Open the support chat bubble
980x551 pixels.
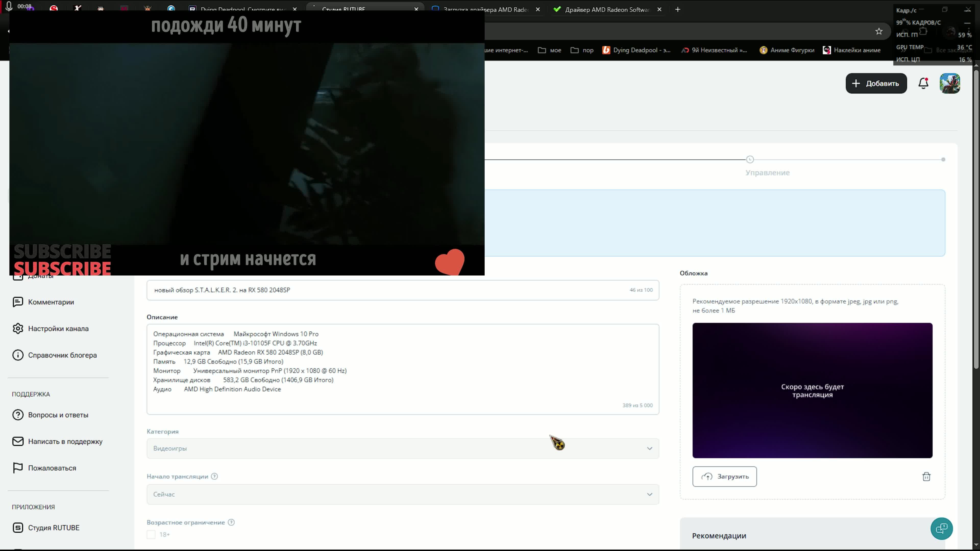click(941, 529)
